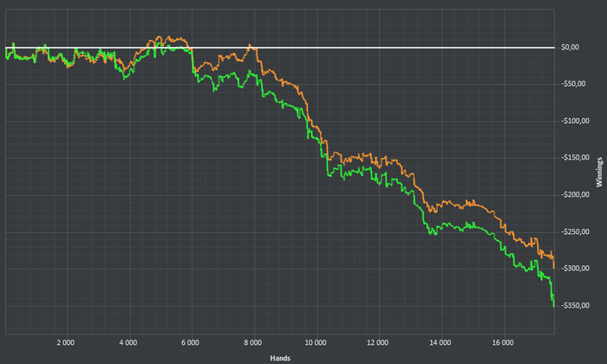Click the white zero baseline line
Screen dimensions: 607x364
pyautogui.click(x=280, y=48)
